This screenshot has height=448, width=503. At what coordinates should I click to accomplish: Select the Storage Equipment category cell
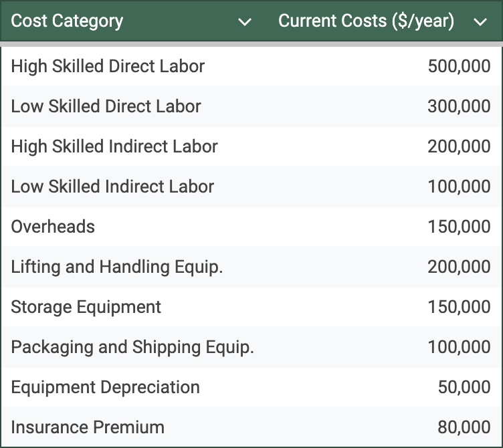[86, 307]
